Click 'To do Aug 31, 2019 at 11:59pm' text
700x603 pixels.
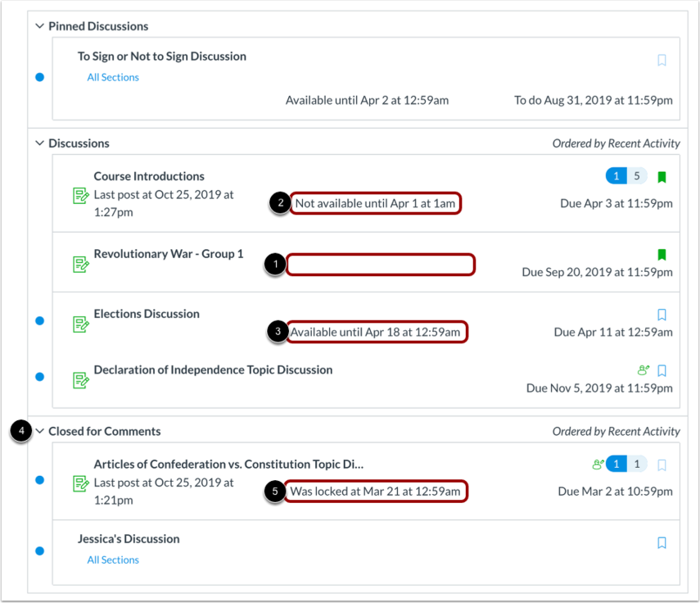tap(594, 100)
